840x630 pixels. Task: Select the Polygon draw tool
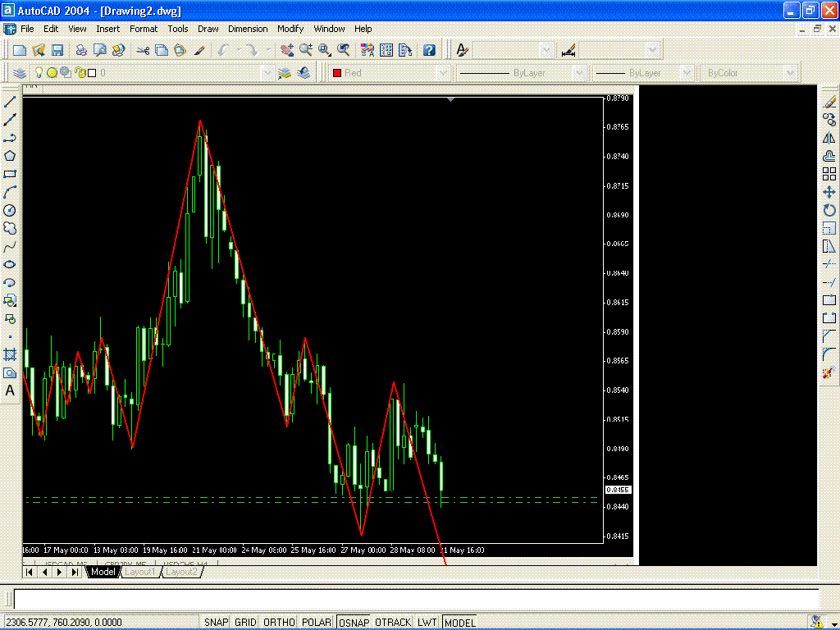(x=11, y=156)
